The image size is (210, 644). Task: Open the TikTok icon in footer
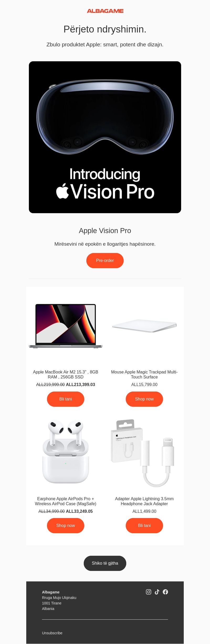click(x=157, y=592)
